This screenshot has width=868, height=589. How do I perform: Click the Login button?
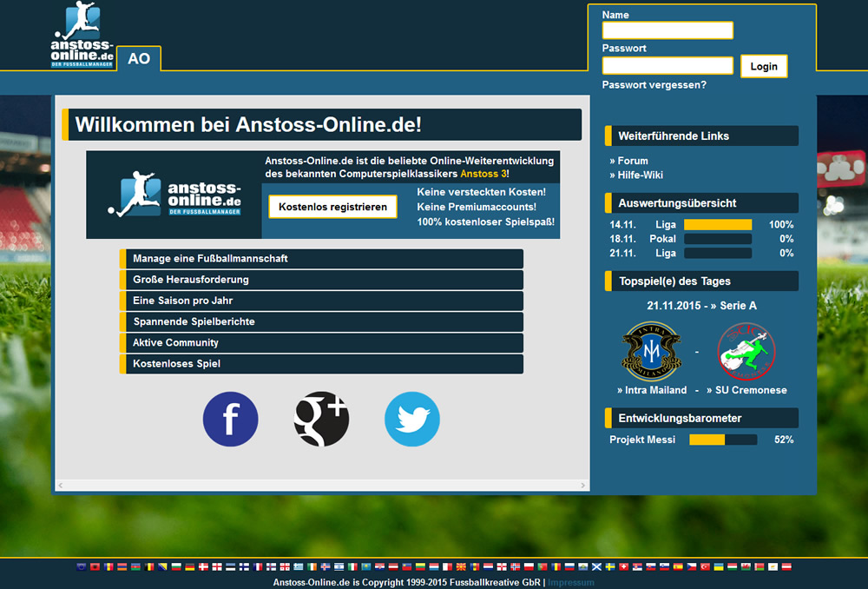point(764,66)
